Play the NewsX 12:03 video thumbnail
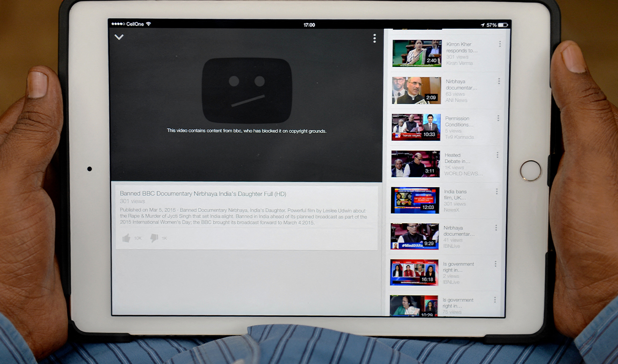This screenshot has height=364, width=618. coord(415,200)
